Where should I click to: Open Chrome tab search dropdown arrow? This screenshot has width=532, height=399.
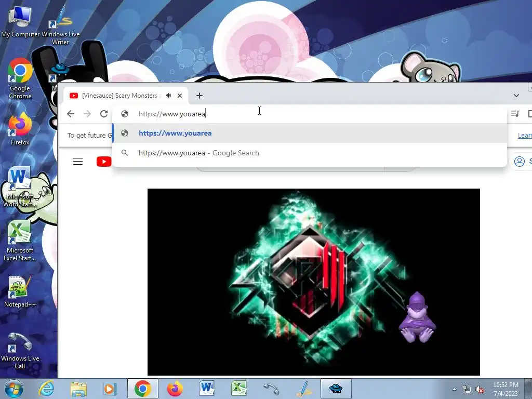(516, 96)
